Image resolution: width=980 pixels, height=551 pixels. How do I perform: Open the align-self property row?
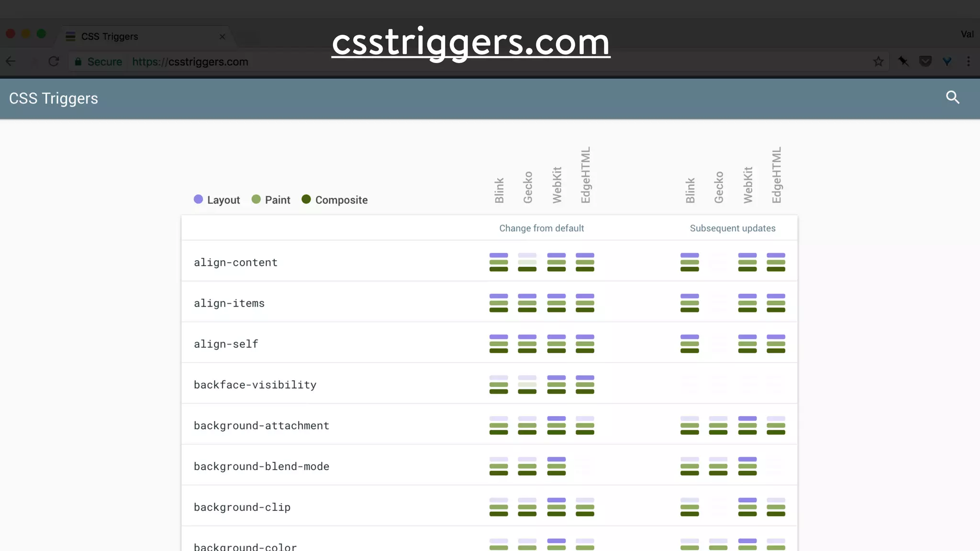(x=489, y=342)
